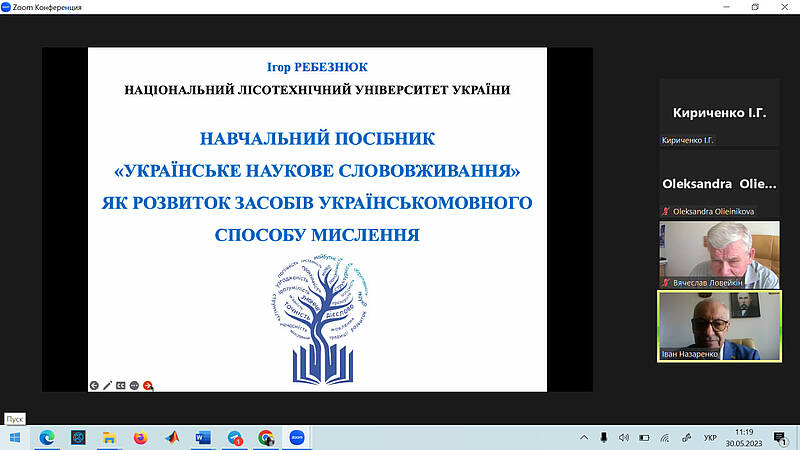Screen dimensions: 800x450
Task: Select Іван Назаренко's video thumbnail
Action: pos(719,326)
